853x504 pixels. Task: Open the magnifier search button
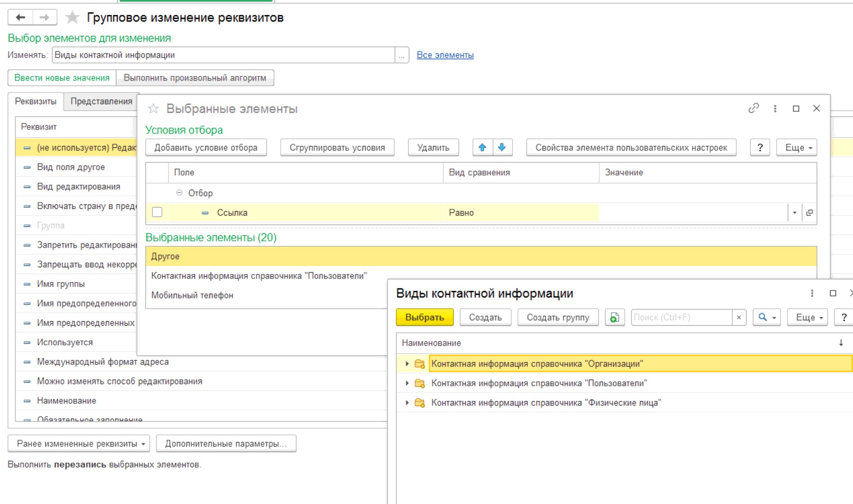click(x=767, y=317)
